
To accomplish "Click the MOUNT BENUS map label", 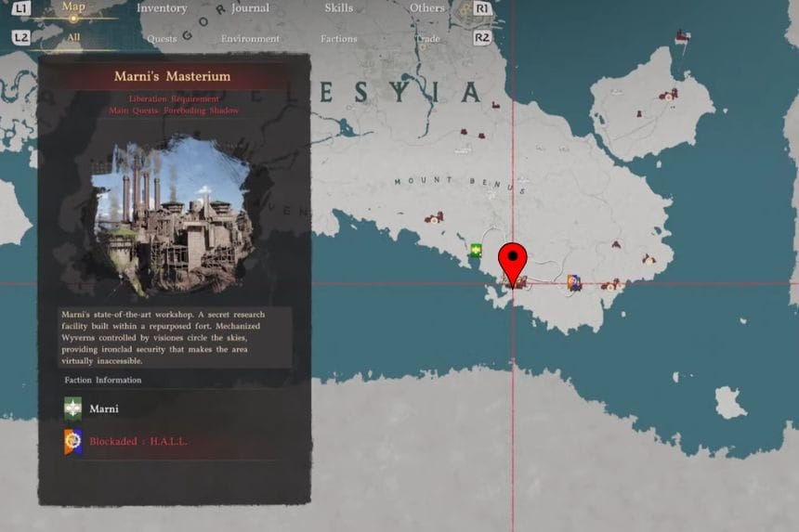I will pos(461,184).
